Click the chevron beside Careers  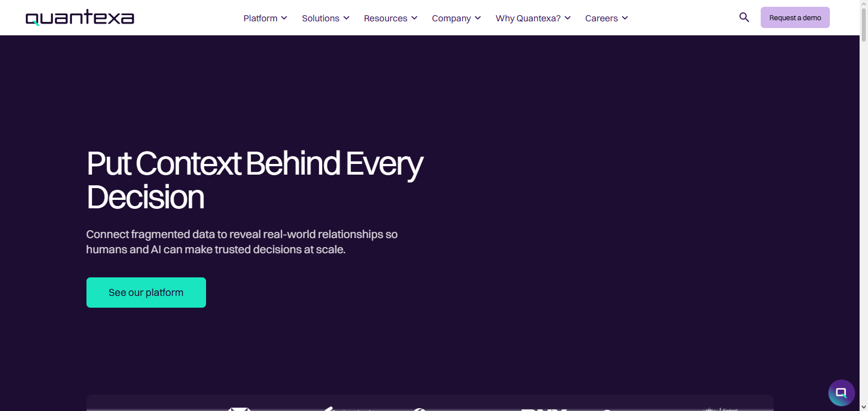click(625, 18)
